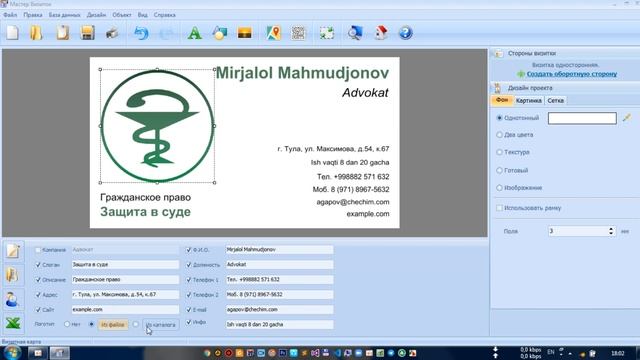Image resolution: width=640 pixels, height=360 pixels.
Task: Click the E-mail field agapov@chechim.com
Action: click(x=279, y=309)
